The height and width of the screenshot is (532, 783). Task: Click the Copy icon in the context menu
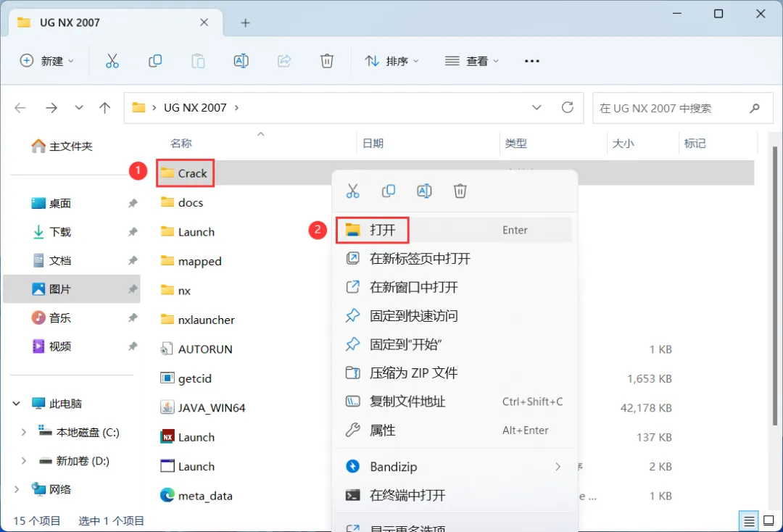[389, 191]
